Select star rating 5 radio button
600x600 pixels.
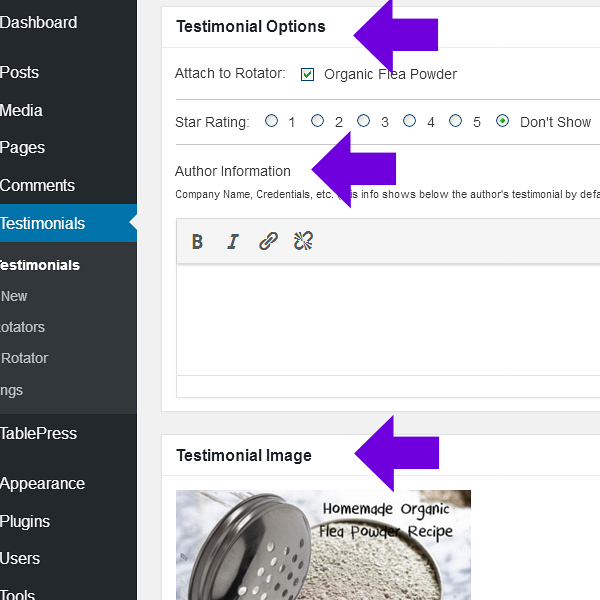click(456, 121)
